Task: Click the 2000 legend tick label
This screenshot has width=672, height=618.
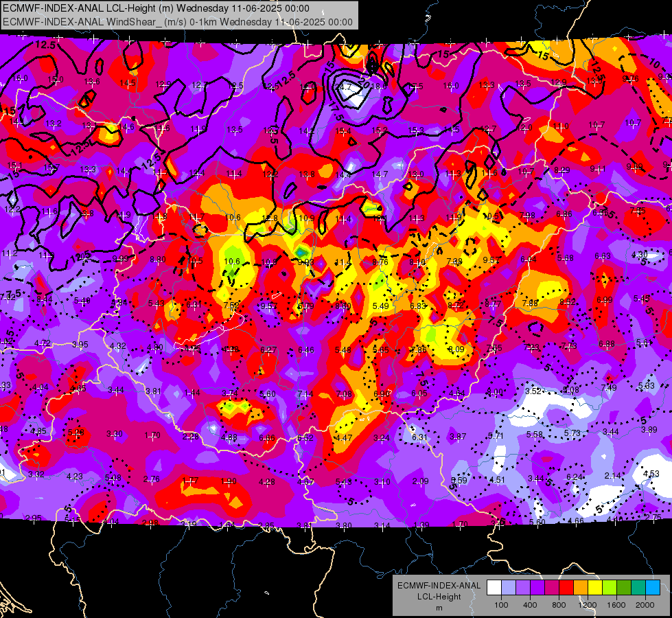Action: 645,605
